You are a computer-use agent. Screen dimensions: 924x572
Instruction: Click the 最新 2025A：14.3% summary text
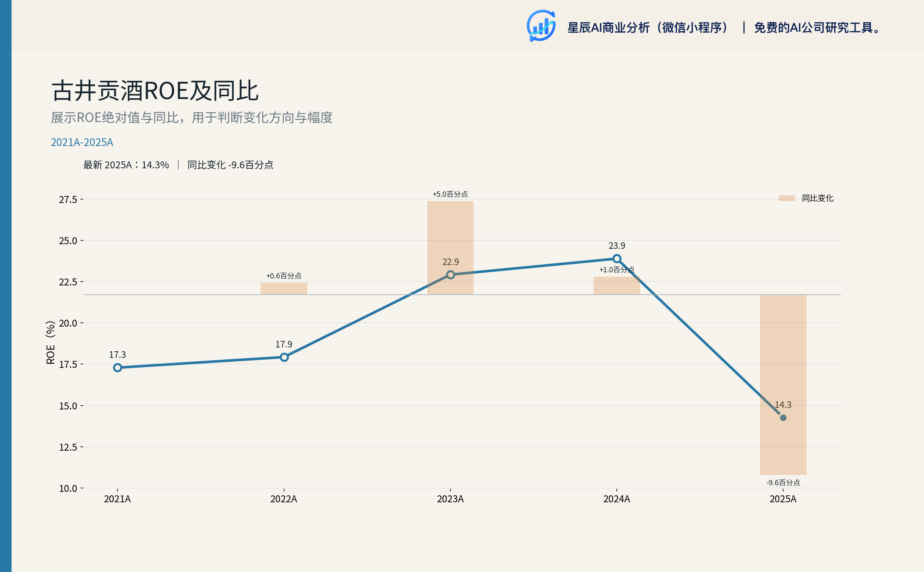tap(126, 165)
